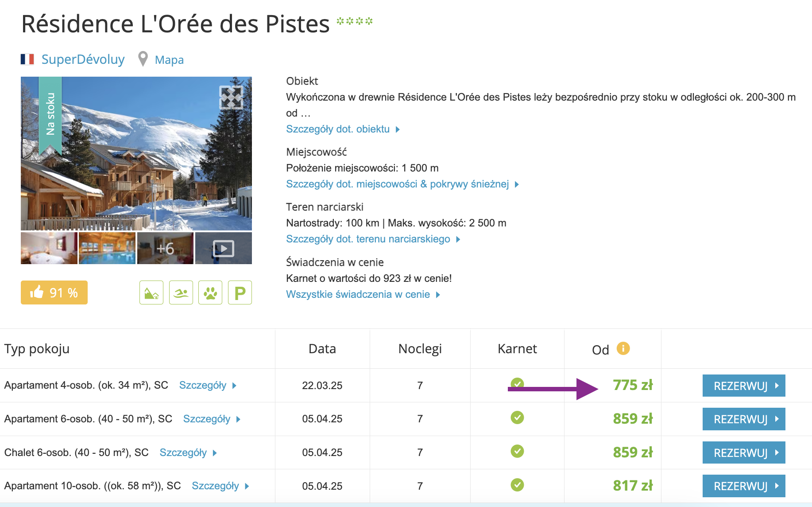This screenshot has height=507, width=812.
Task: Click the Data column header
Action: [322, 349]
